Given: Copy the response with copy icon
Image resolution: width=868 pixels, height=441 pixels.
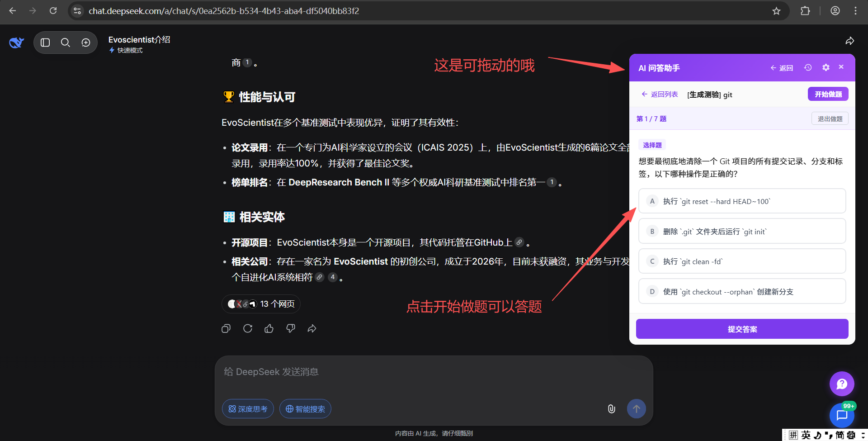Looking at the screenshot, I should coord(226,328).
